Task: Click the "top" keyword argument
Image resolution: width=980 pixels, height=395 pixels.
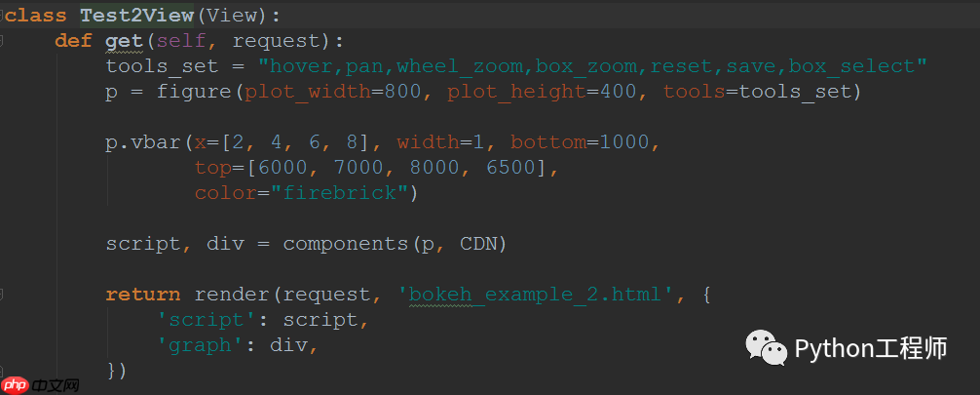Action: [x=212, y=169]
